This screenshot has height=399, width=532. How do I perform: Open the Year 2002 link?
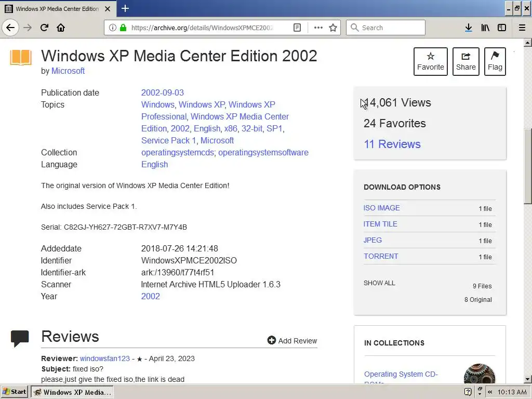coord(150,296)
